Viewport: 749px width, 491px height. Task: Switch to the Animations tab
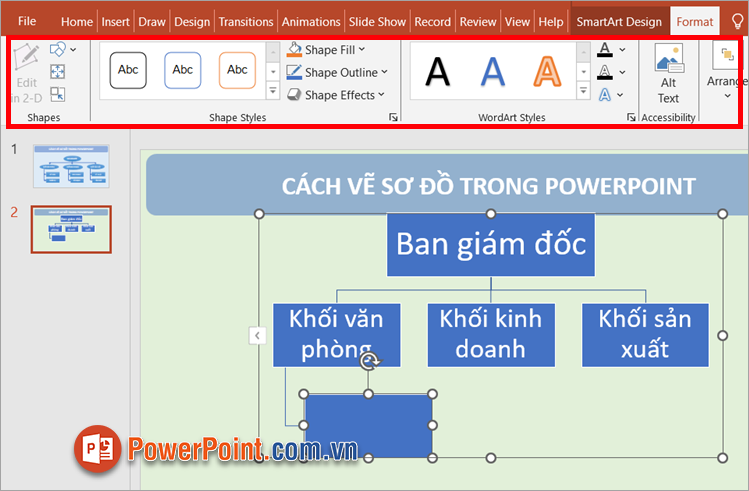click(x=311, y=22)
